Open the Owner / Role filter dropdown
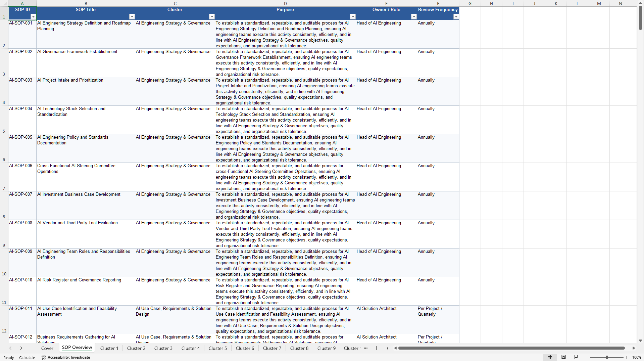 coord(413,17)
